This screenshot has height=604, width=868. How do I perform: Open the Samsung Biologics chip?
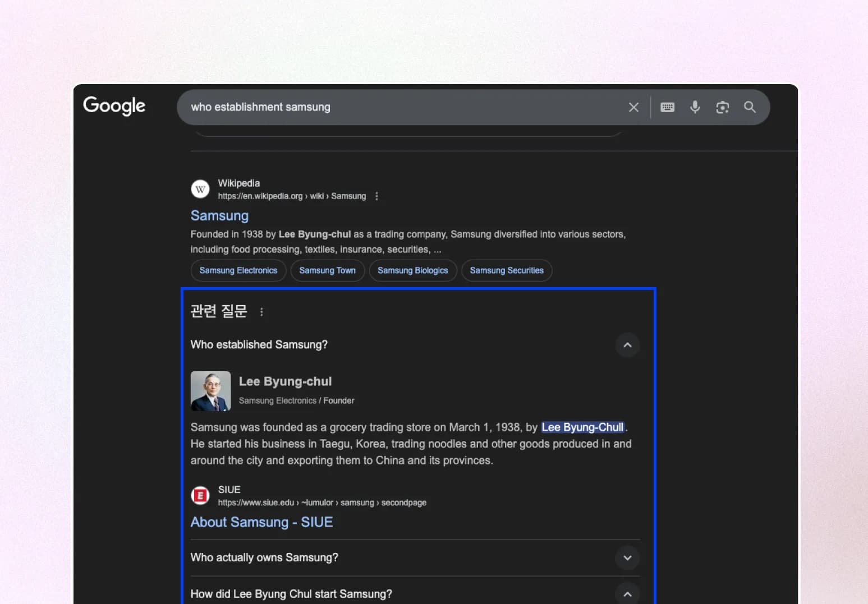[412, 270]
